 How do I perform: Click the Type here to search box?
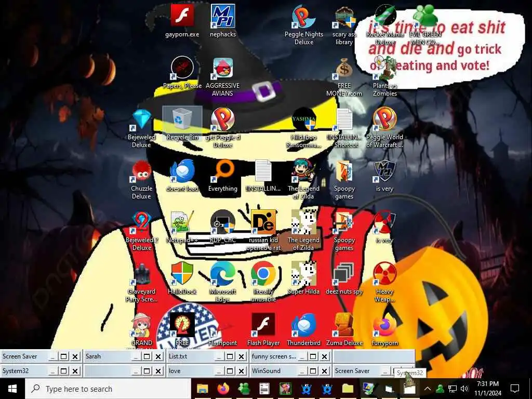(x=108, y=389)
